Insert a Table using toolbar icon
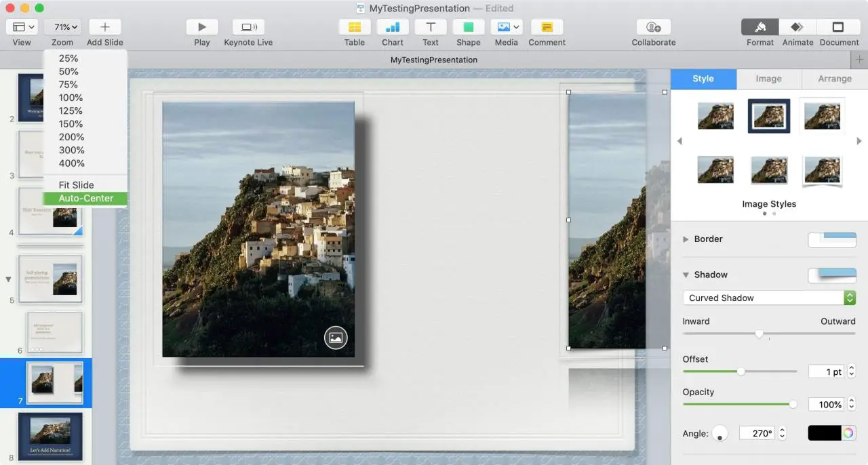 pos(354,27)
